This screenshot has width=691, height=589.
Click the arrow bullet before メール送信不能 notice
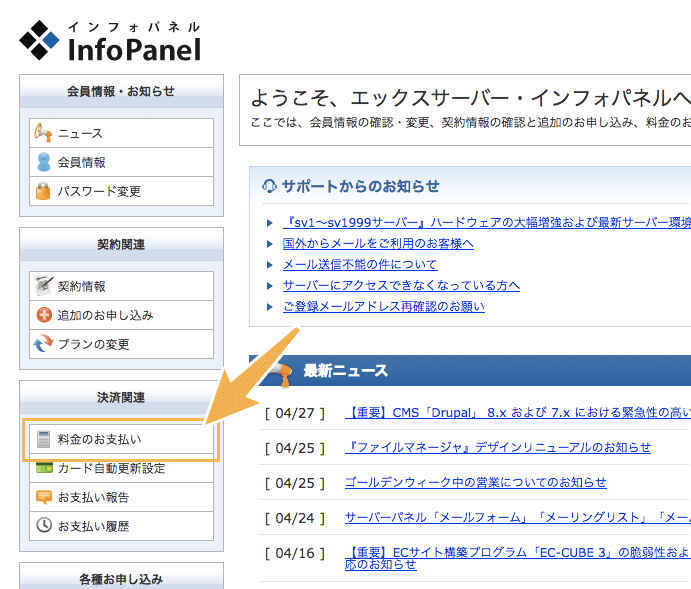tap(270, 265)
